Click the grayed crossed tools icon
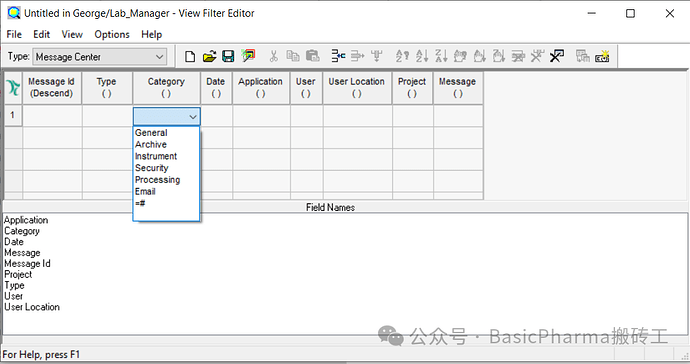Screen dimensions: 690x364 (537, 56)
